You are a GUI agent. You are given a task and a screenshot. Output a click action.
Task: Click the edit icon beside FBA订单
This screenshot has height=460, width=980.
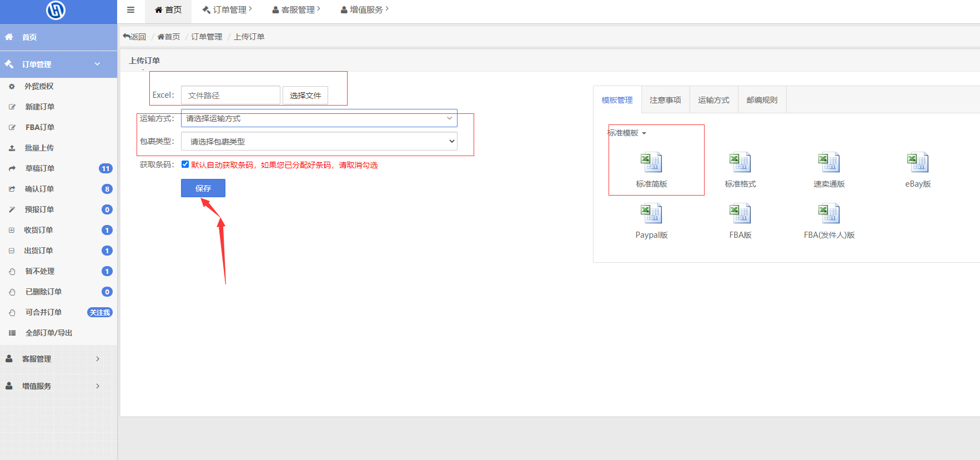pyautogui.click(x=12, y=128)
